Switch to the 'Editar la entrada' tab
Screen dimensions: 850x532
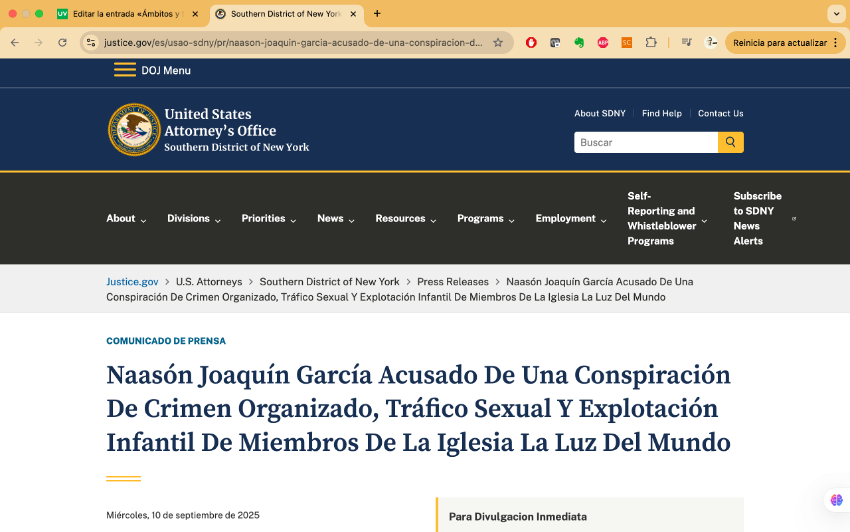[125, 14]
